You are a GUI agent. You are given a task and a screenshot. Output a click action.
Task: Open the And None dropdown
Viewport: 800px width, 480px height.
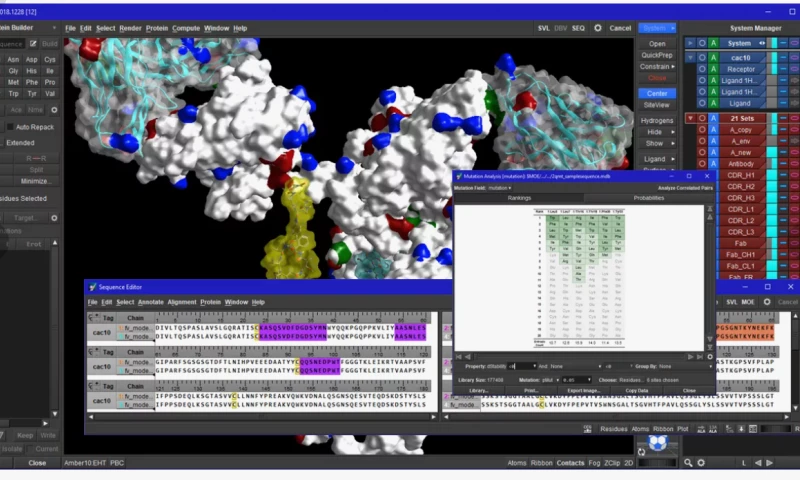coord(576,366)
